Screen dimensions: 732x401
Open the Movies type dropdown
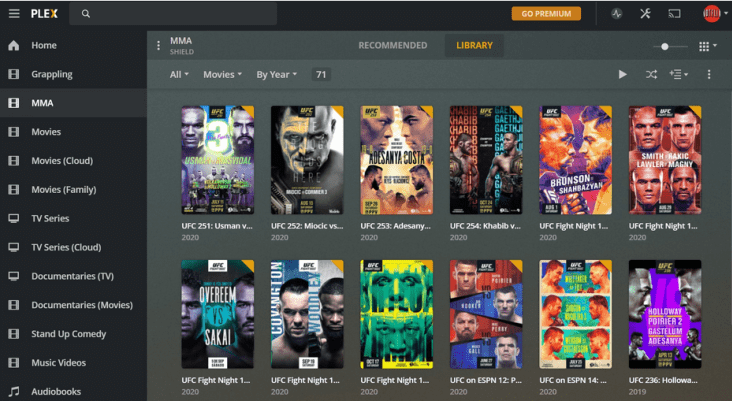click(222, 74)
